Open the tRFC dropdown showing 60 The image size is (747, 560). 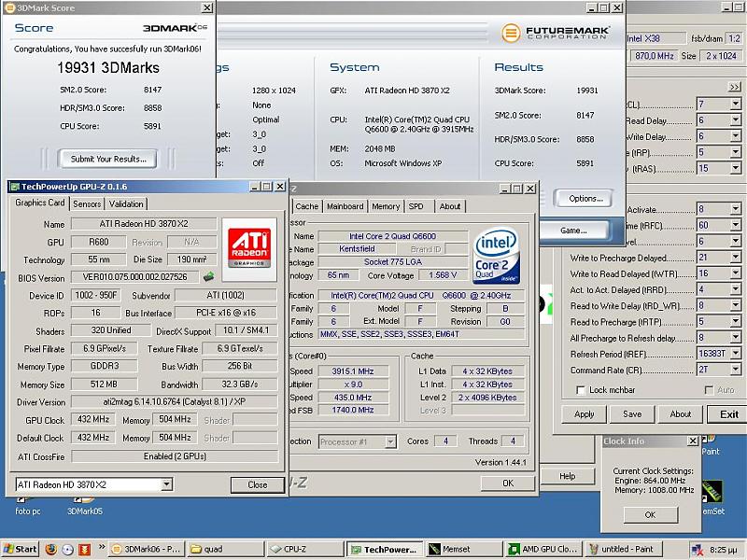coord(736,225)
